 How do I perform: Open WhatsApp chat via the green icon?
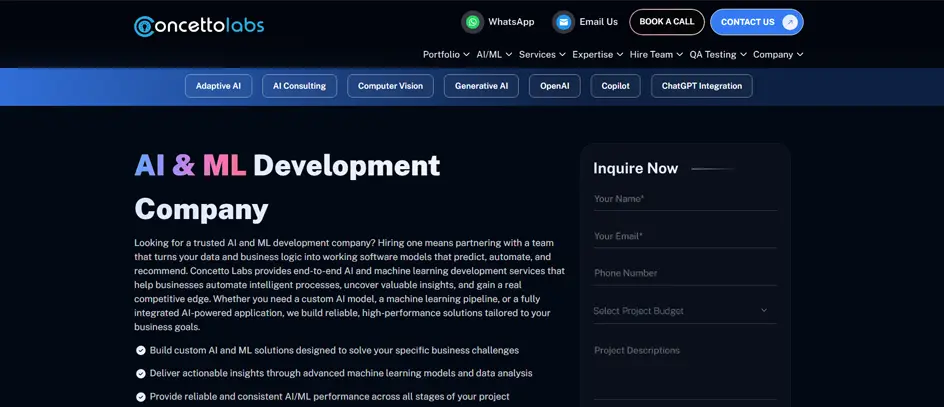point(473,22)
